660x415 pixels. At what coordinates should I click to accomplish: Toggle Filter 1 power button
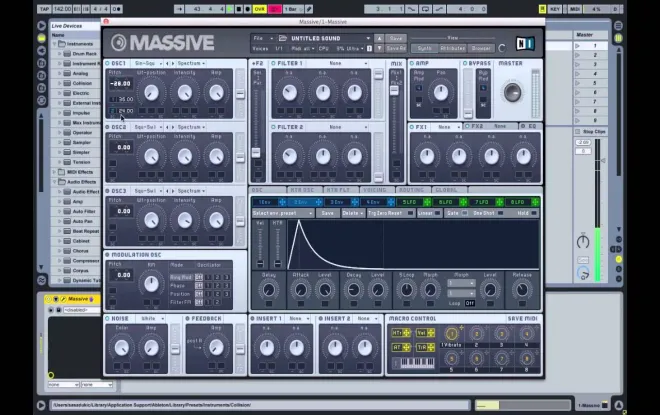(x=274, y=63)
